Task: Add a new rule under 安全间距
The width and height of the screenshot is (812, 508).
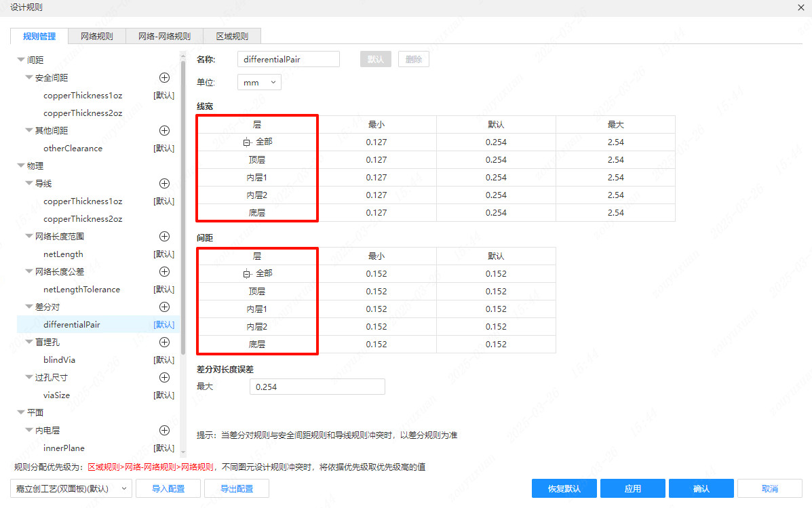Action: 164,77
